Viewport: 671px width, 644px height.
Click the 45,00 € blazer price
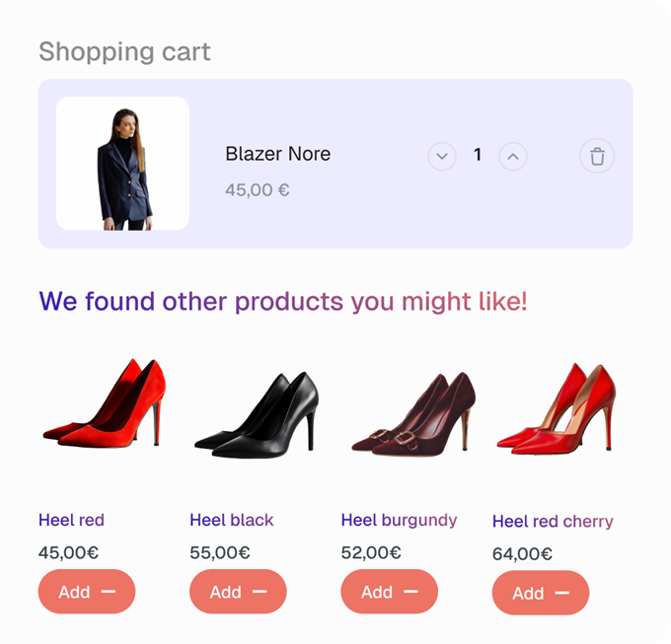[x=258, y=190]
